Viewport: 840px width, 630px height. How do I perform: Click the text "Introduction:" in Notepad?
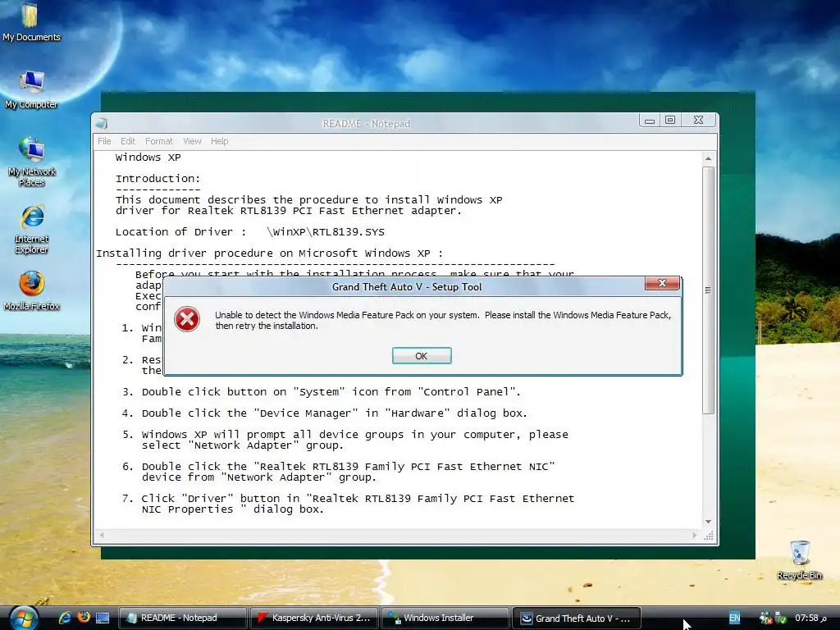click(158, 179)
